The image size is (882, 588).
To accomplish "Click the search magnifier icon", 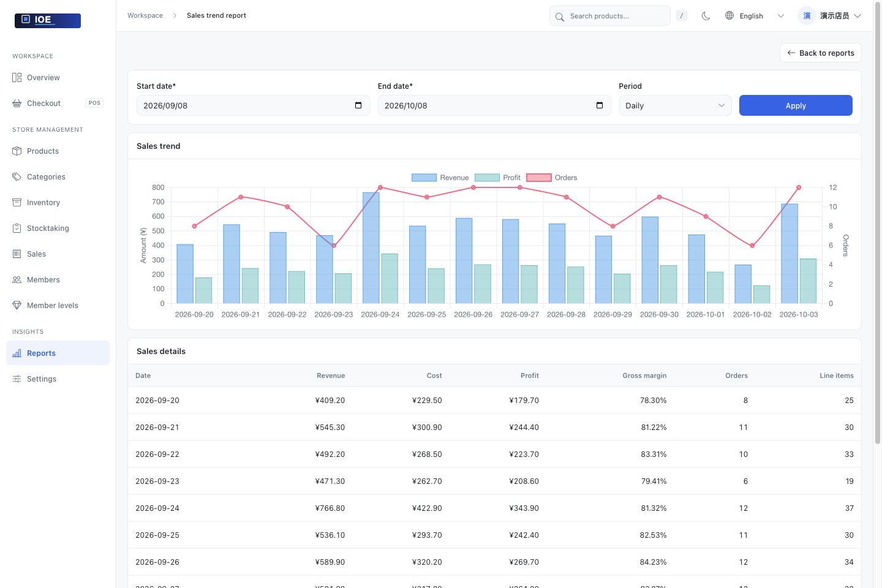I will [560, 17].
